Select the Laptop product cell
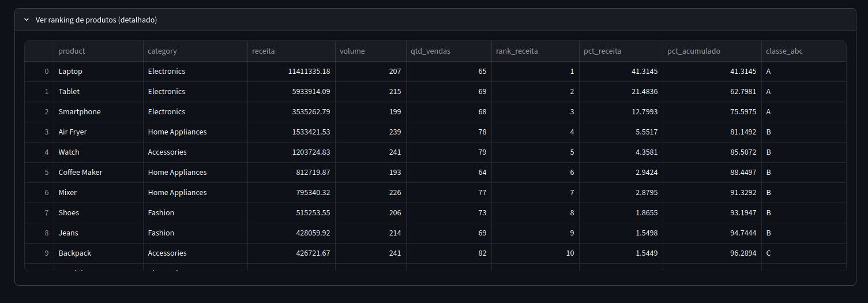This screenshot has height=303, width=868. tap(99, 72)
